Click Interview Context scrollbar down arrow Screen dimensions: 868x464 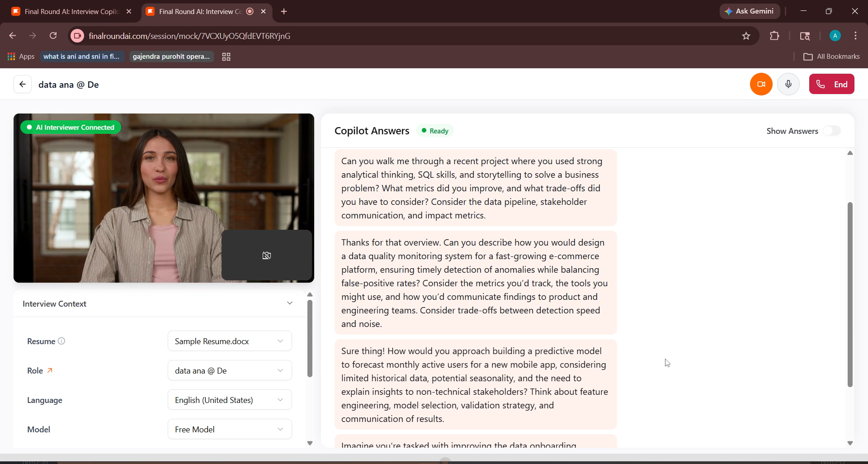(310, 443)
